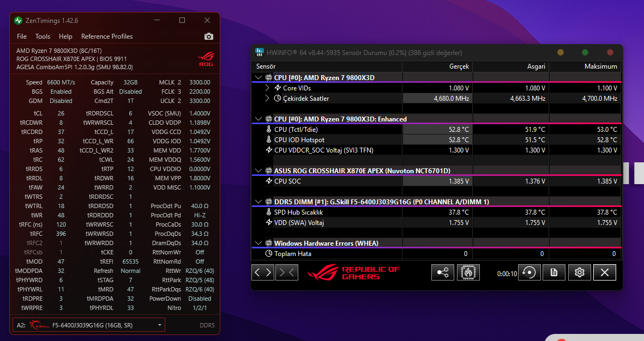Viewport: 644px width, 341px height.
Task: Open the A2 DIMM module dropdown
Action: tap(89, 325)
